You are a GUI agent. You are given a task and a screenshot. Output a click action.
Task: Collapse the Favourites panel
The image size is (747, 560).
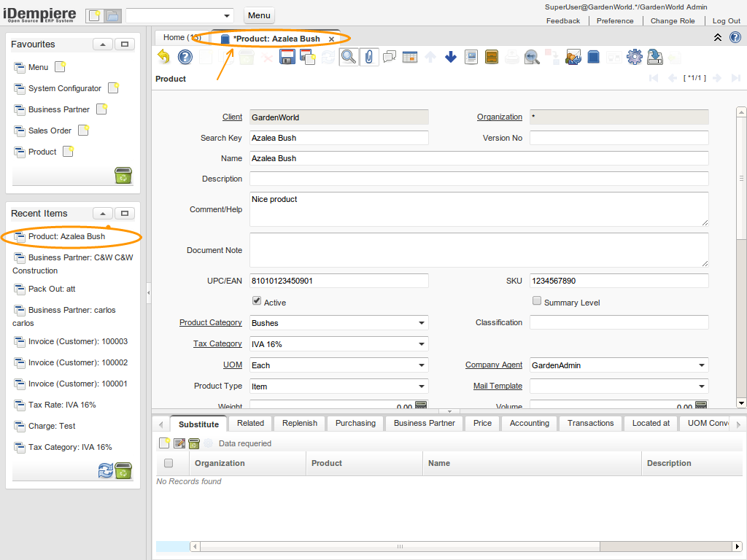point(102,44)
